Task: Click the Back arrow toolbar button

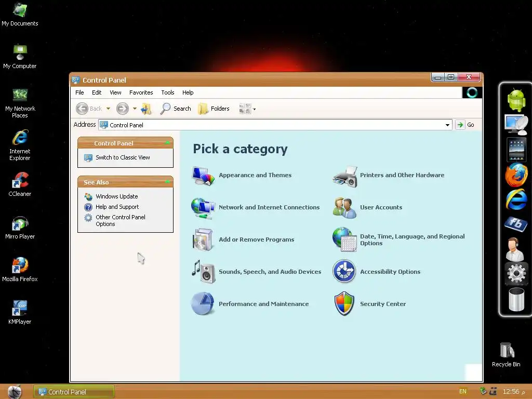Action: [x=89, y=109]
